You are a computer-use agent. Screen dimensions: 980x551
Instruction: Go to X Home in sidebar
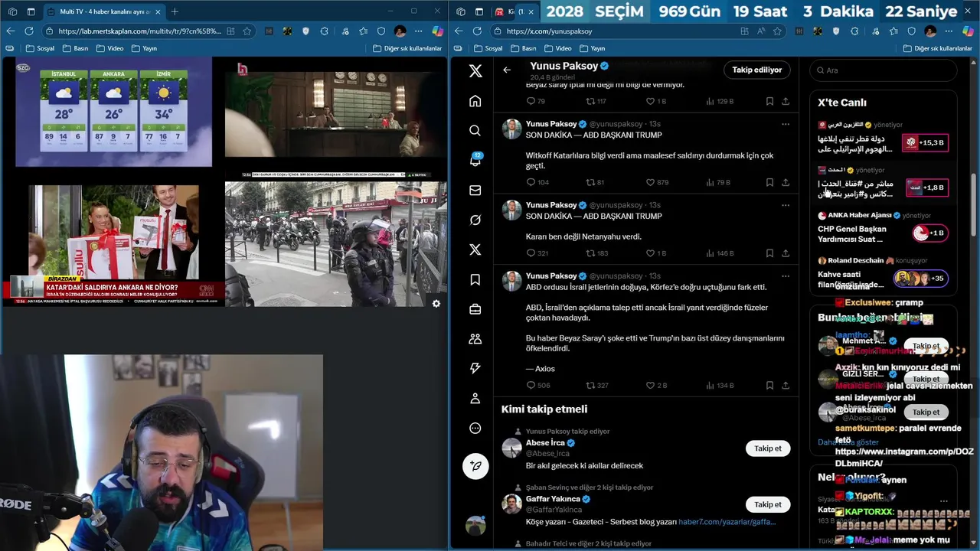475,101
